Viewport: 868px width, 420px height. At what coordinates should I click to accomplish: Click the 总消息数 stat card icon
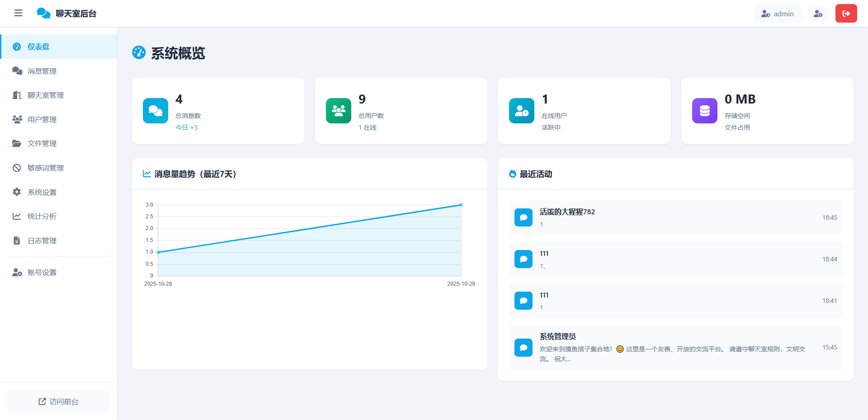pos(156,111)
